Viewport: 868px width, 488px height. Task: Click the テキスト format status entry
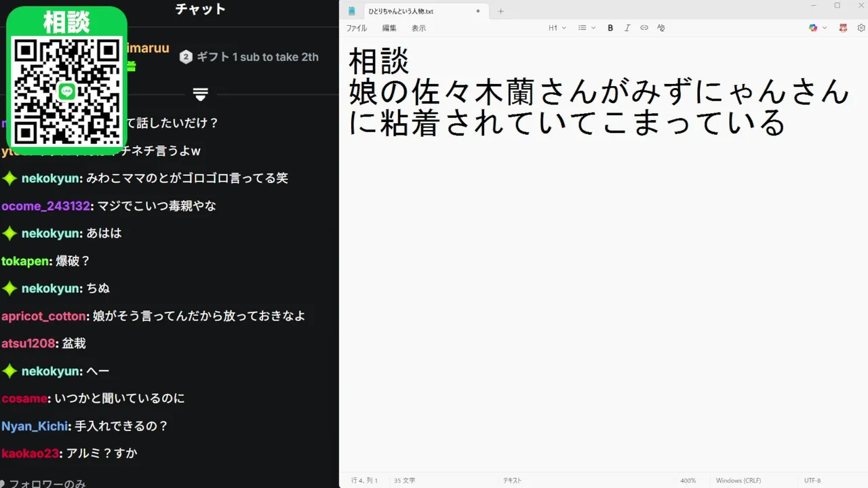coord(512,481)
